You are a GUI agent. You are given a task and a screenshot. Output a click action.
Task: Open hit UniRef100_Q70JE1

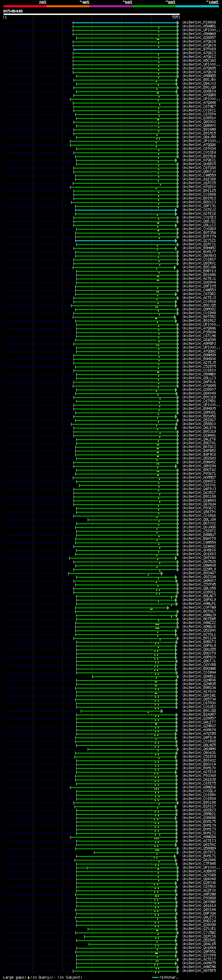click(199, 929)
